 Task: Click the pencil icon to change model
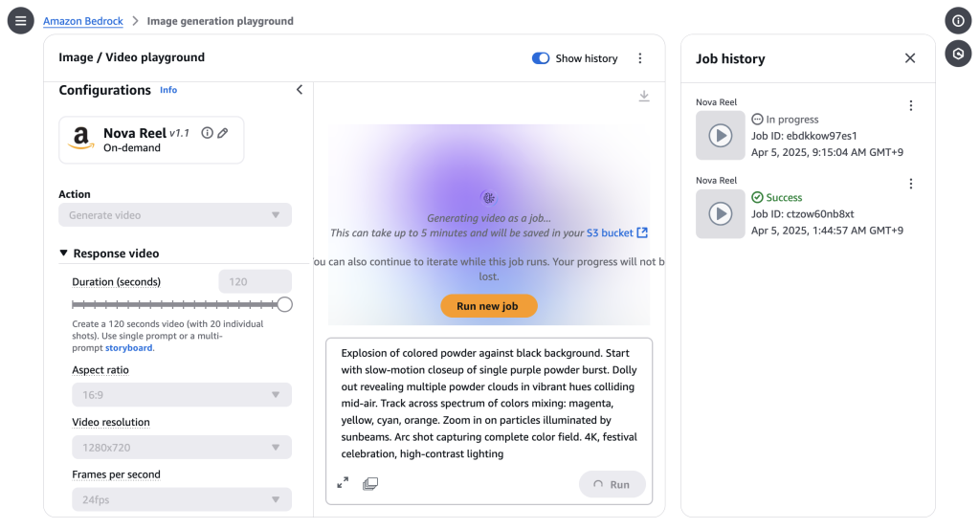point(223,133)
